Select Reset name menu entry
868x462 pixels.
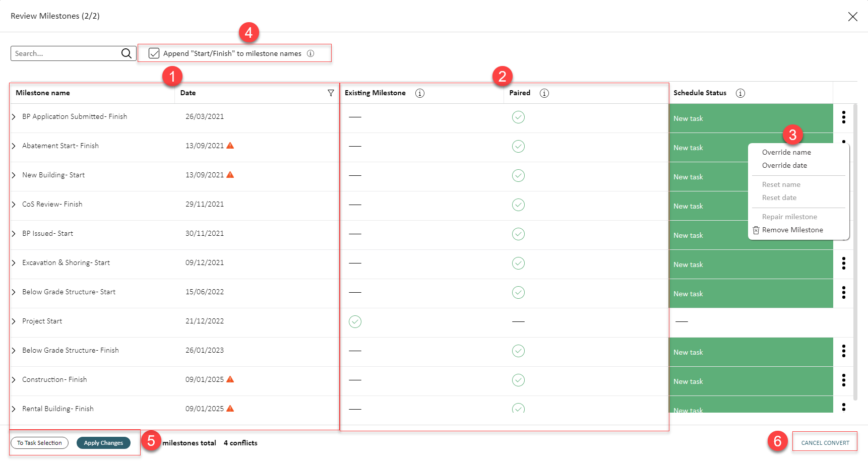(x=781, y=184)
